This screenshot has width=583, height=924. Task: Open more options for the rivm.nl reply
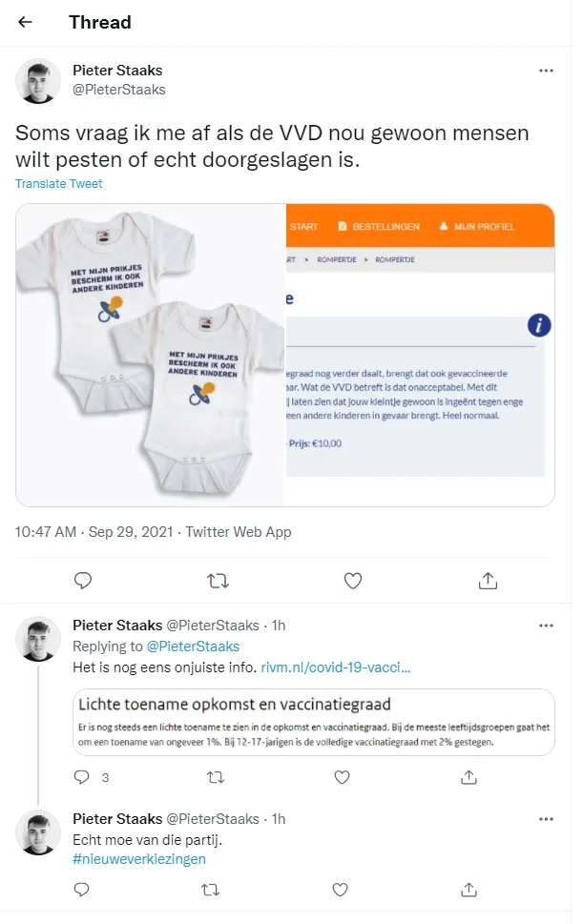click(x=546, y=625)
